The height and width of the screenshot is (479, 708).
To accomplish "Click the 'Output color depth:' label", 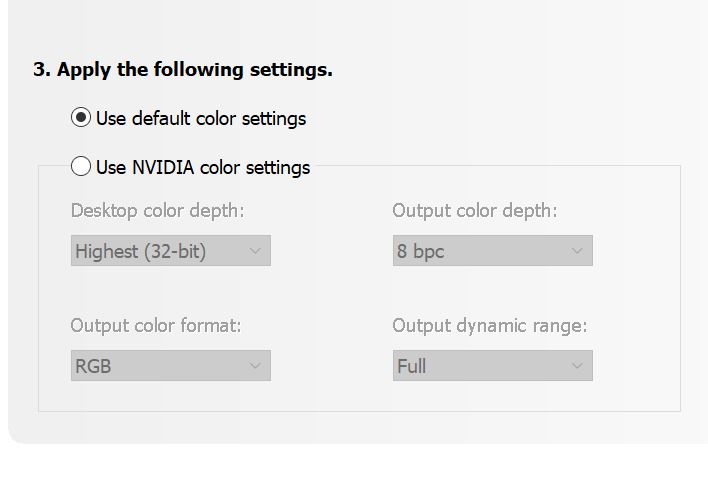I will click(x=475, y=211).
